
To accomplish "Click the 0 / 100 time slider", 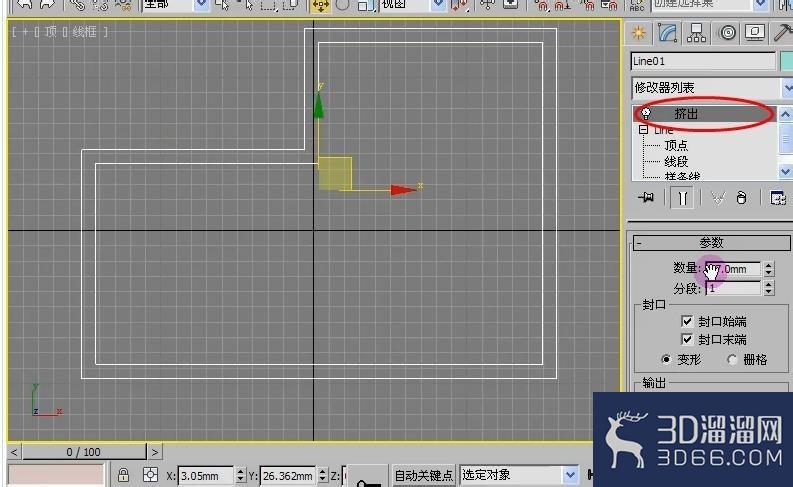I will coord(84,452).
